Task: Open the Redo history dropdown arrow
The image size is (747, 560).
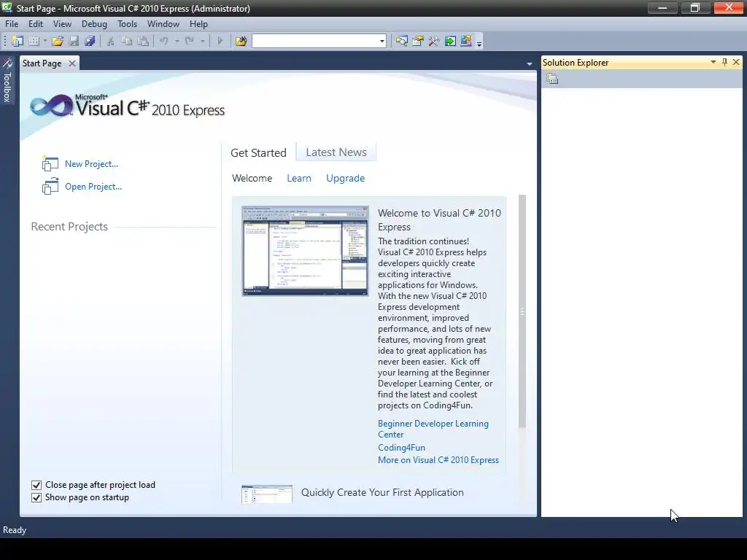Action: (203, 42)
